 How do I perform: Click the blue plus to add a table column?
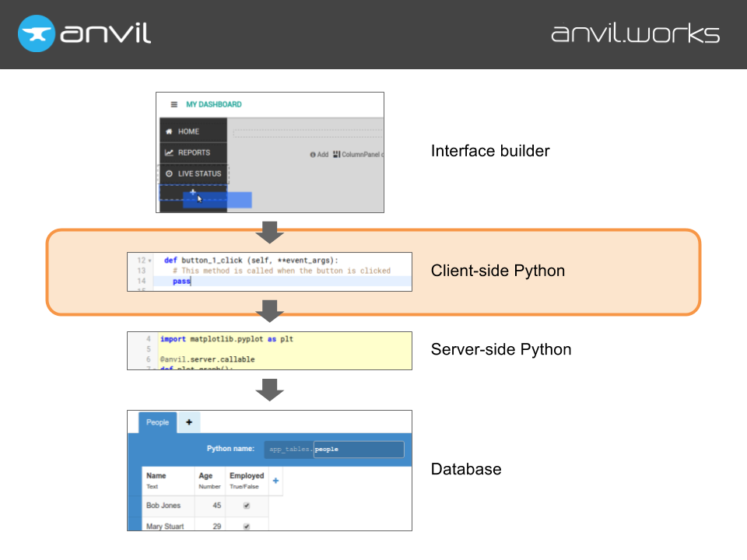tap(275, 481)
